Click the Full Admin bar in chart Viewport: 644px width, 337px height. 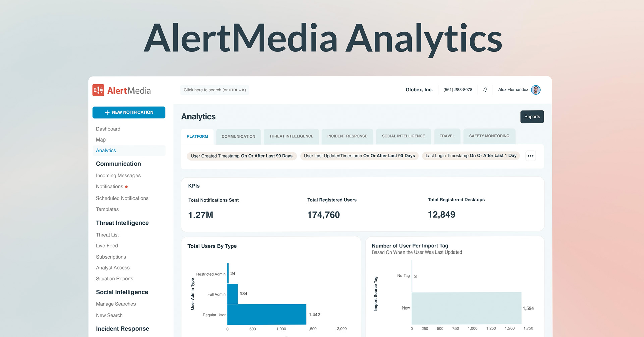coord(233,294)
